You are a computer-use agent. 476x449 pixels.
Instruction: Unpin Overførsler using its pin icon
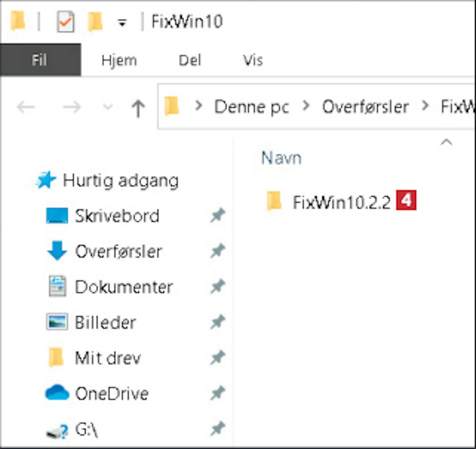tap(218, 251)
